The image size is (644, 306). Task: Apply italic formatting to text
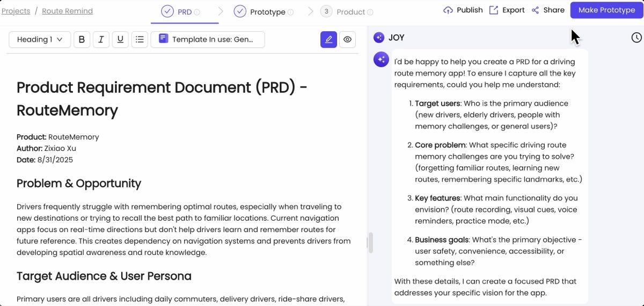[101, 39]
